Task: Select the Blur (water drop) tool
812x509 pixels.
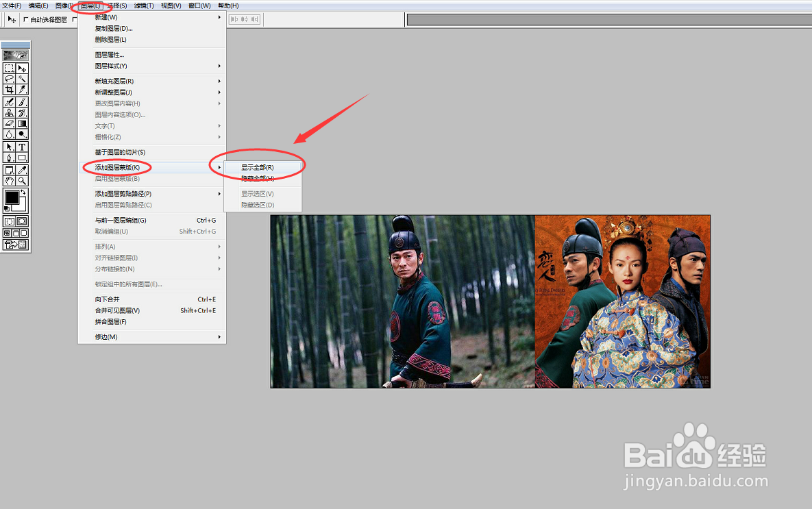Action: (x=10, y=134)
